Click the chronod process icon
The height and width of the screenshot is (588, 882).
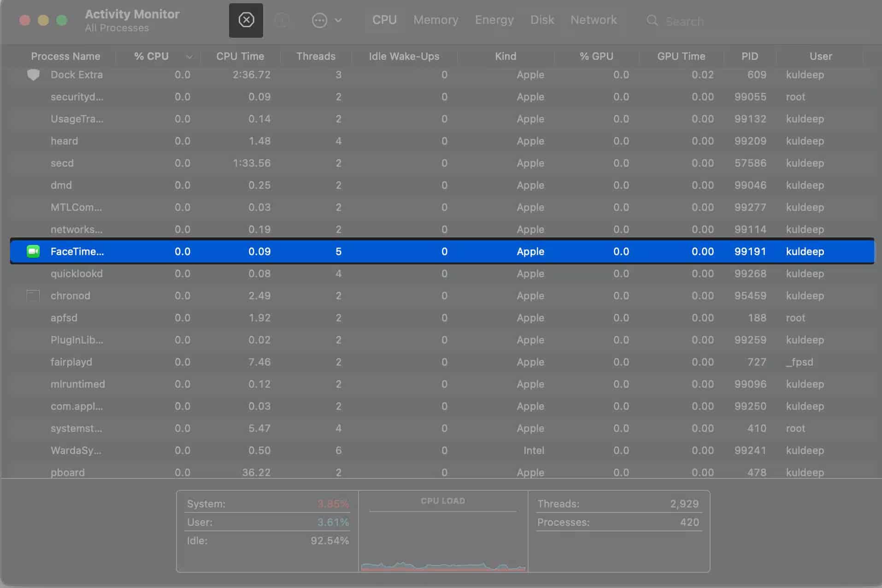point(33,296)
